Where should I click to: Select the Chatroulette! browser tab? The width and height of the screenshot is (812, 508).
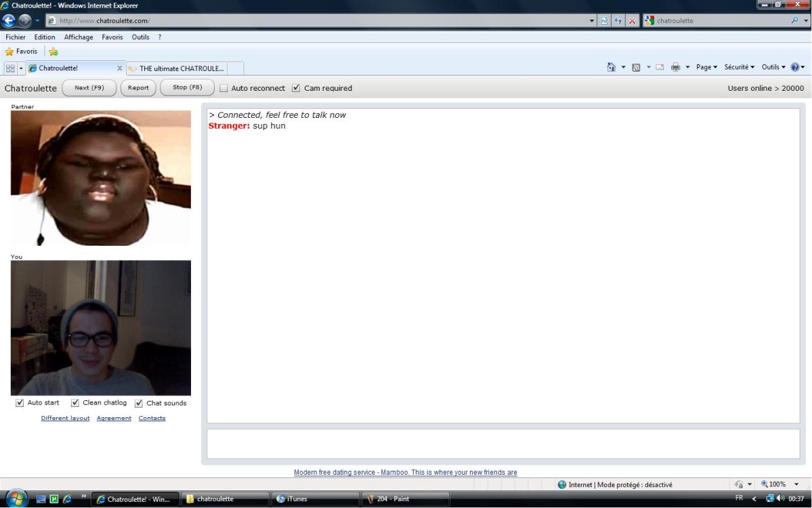[x=75, y=68]
